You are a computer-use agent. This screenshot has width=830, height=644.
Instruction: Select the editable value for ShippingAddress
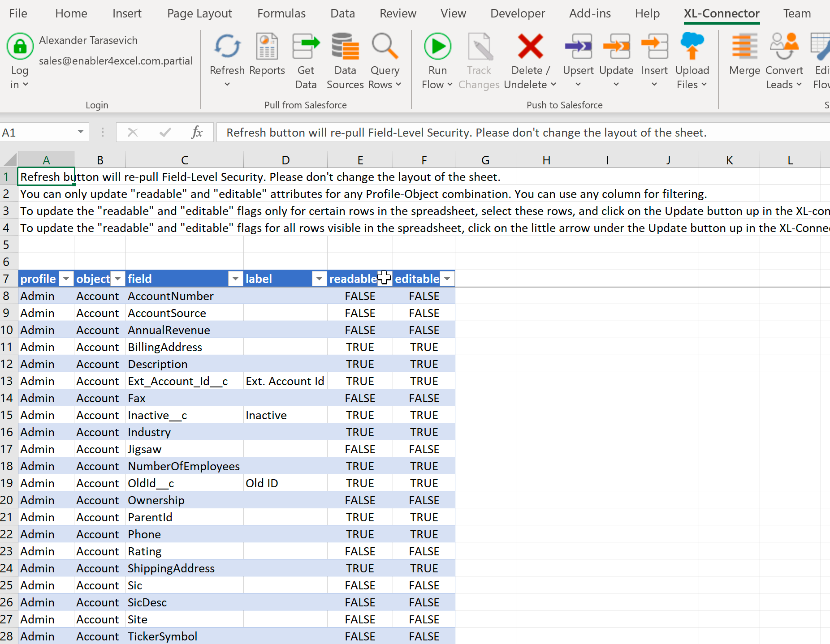pos(424,568)
